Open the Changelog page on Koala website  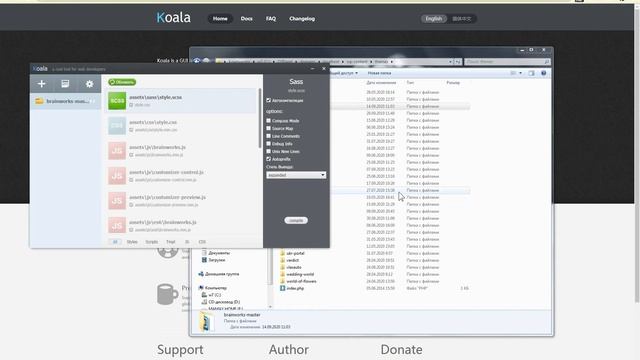coord(302,19)
